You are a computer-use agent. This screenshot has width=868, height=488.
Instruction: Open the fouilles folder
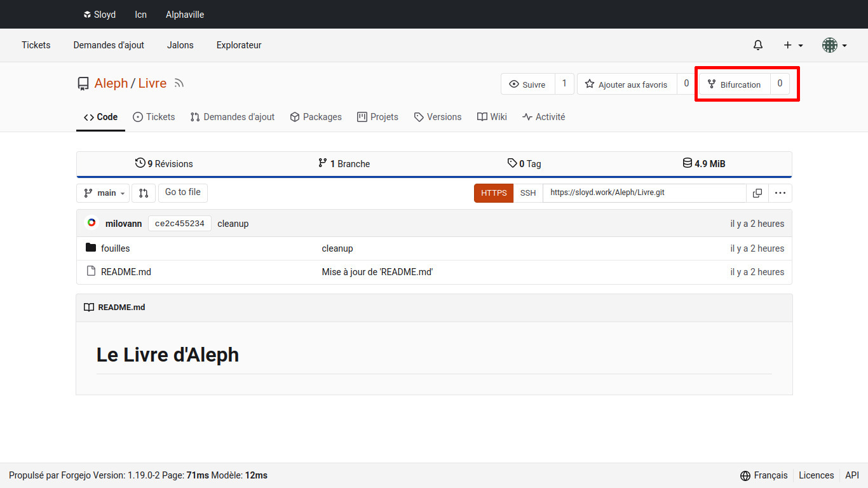(x=115, y=248)
